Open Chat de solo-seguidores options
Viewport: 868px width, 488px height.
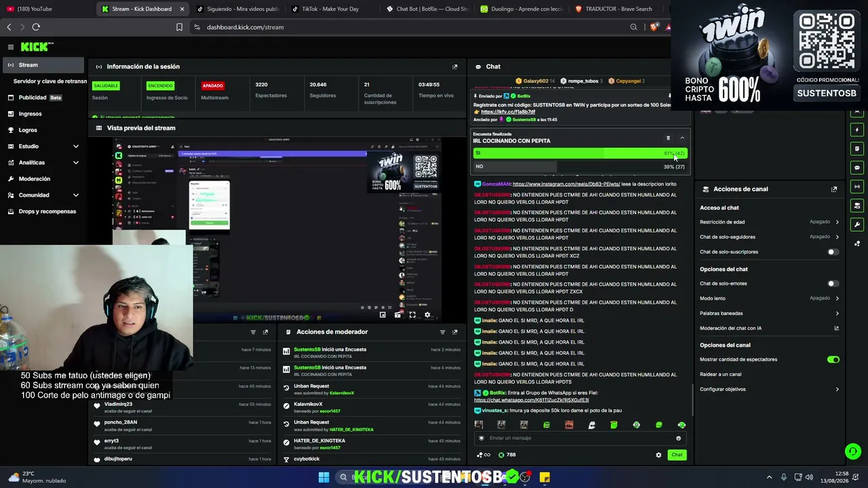769,237
